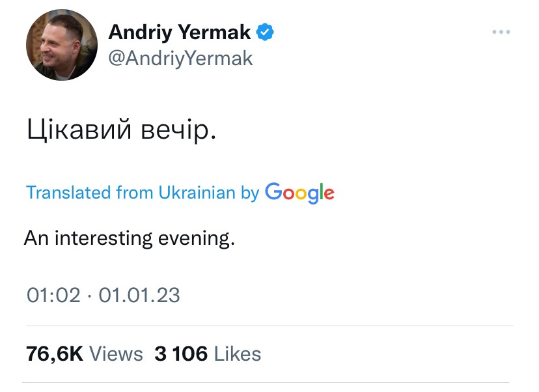
Task: Select the original tweet text "Цікавий вечір."
Action: pyautogui.click(x=120, y=130)
